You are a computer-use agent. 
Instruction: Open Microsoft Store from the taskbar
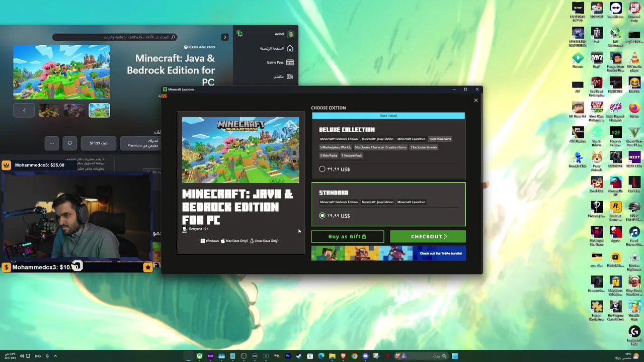click(310, 356)
